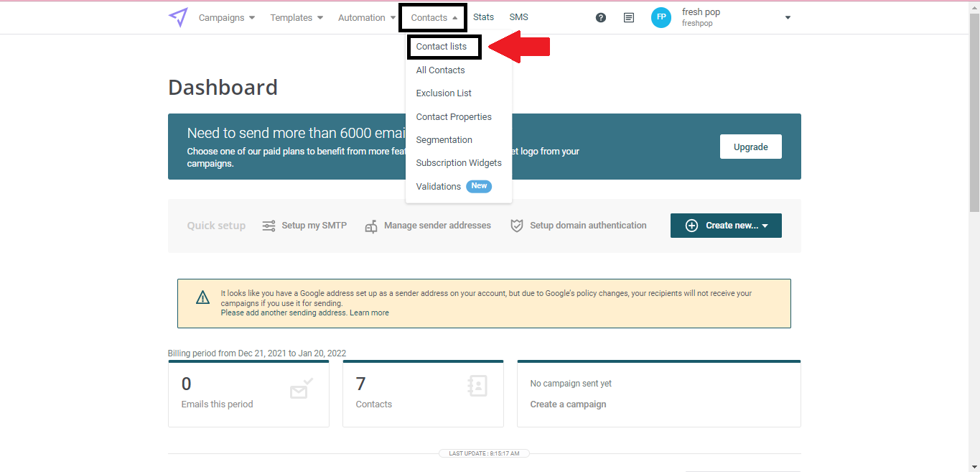Select Segmentation menu item
The width and height of the screenshot is (980, 472).
444,140
